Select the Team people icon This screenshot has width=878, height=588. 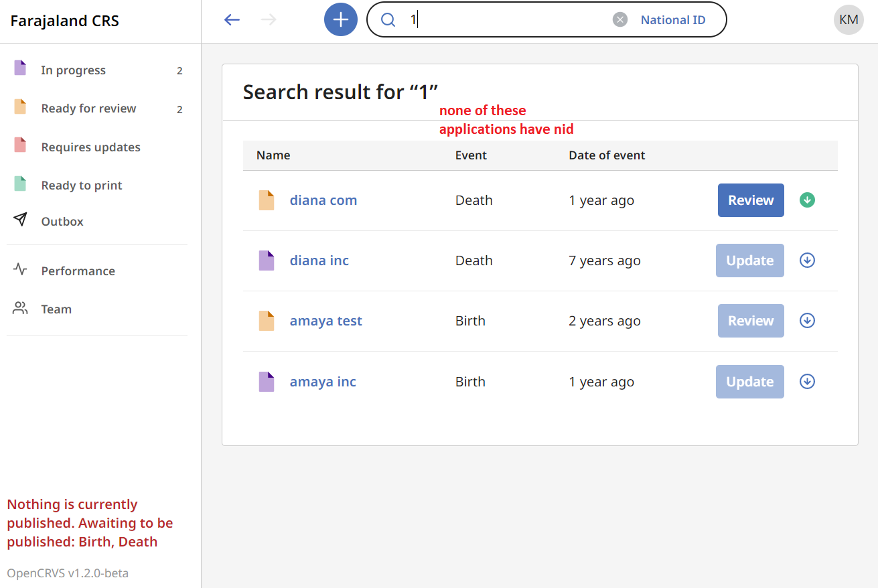coord(19,308)
